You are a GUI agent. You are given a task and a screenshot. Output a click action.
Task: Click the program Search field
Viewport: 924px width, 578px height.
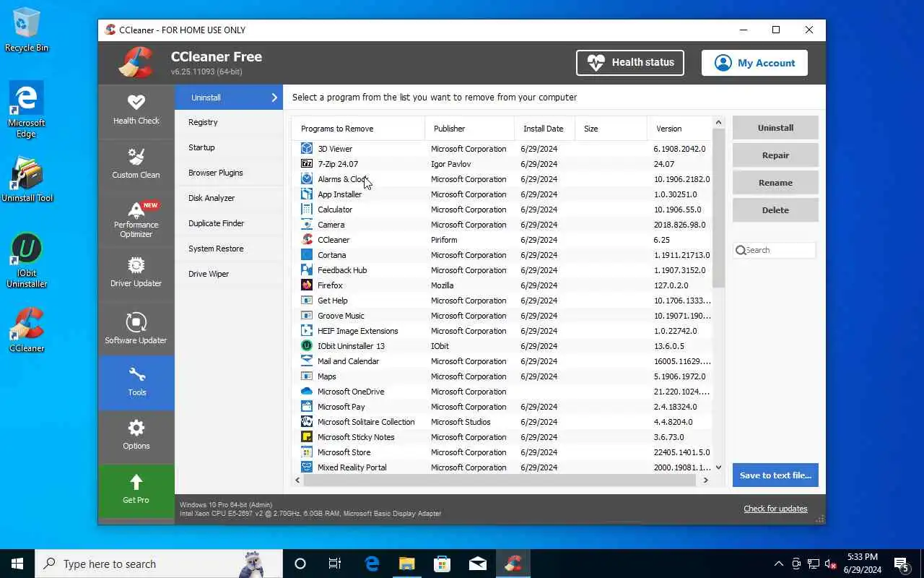[x=775, y=250]
